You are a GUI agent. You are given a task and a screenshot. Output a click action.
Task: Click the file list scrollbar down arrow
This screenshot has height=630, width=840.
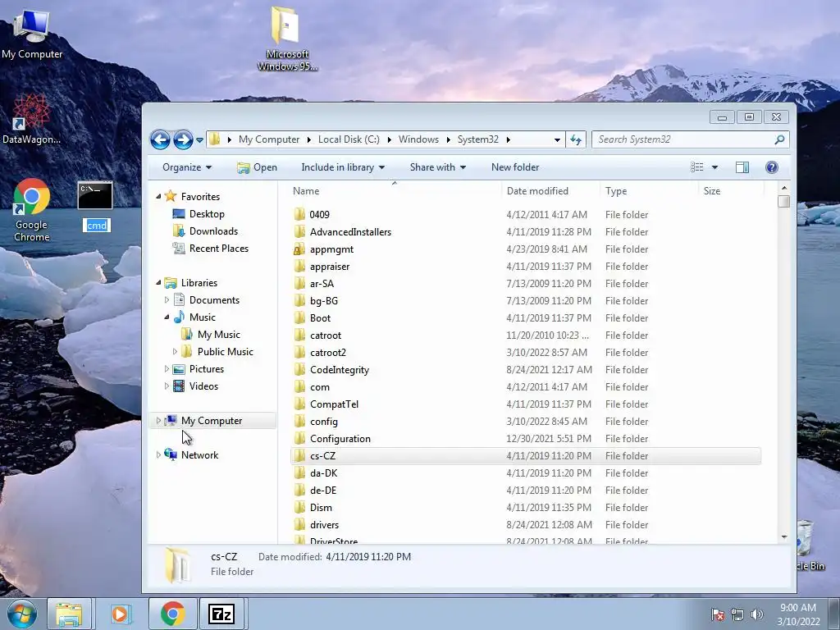point(783,536)
